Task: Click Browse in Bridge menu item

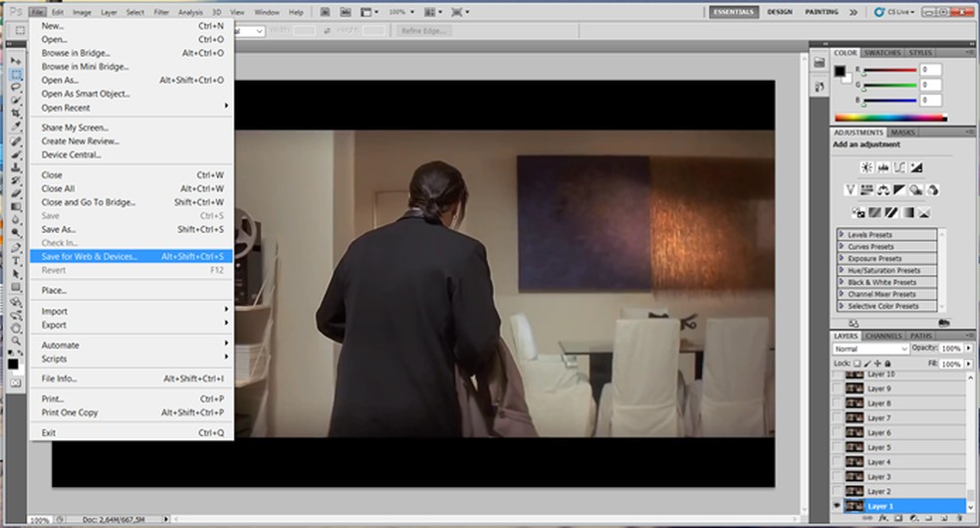Action: [131, 53]
